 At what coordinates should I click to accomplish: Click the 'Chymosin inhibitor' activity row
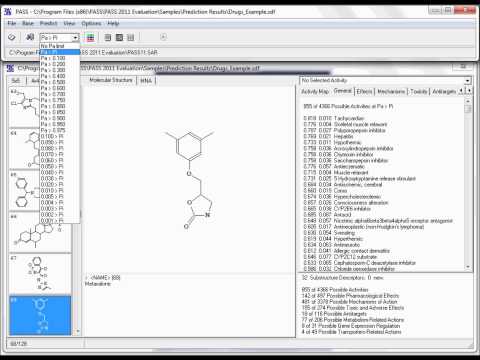[x=338, y=154]
